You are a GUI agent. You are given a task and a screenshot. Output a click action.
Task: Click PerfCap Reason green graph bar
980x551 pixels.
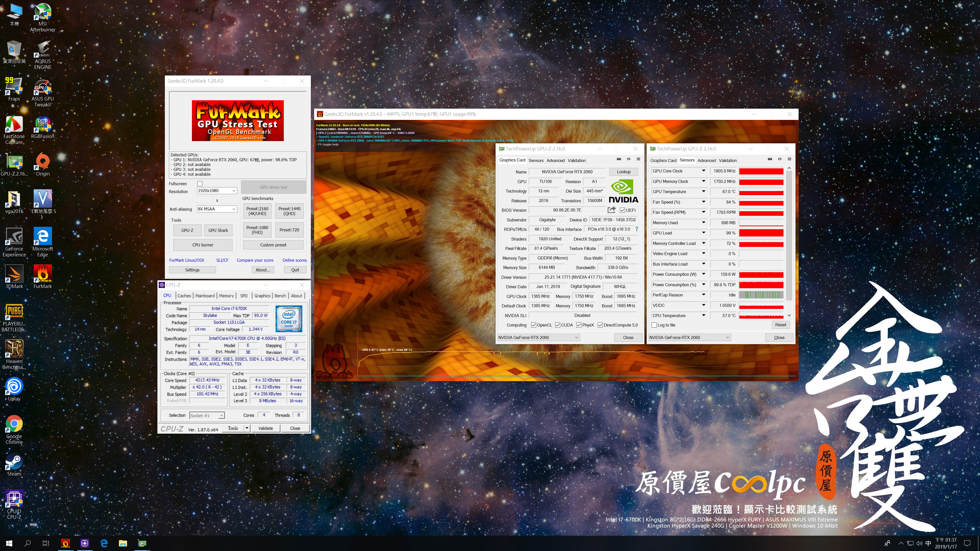coord(761,295)
